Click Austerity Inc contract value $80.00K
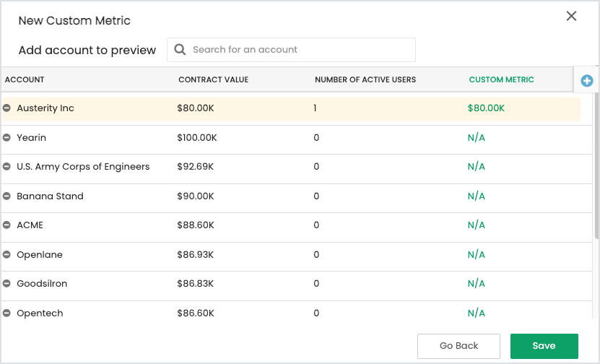Screen dimensions: 600x364 tap(196, 108)
